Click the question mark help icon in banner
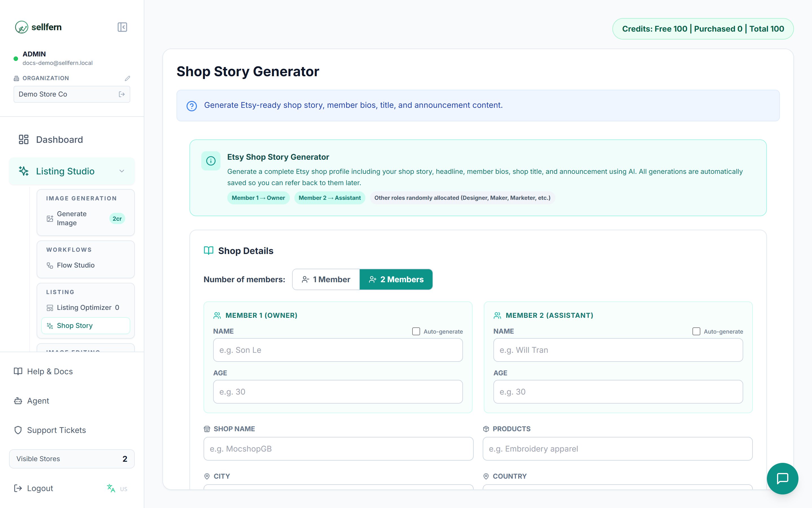 pos(192,106)
